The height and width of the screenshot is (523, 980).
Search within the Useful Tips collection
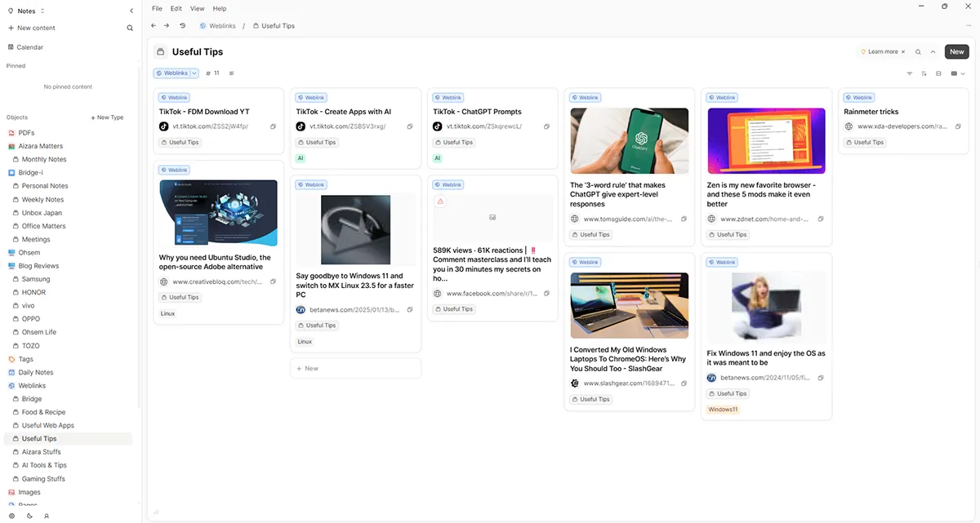click(918, 51)
